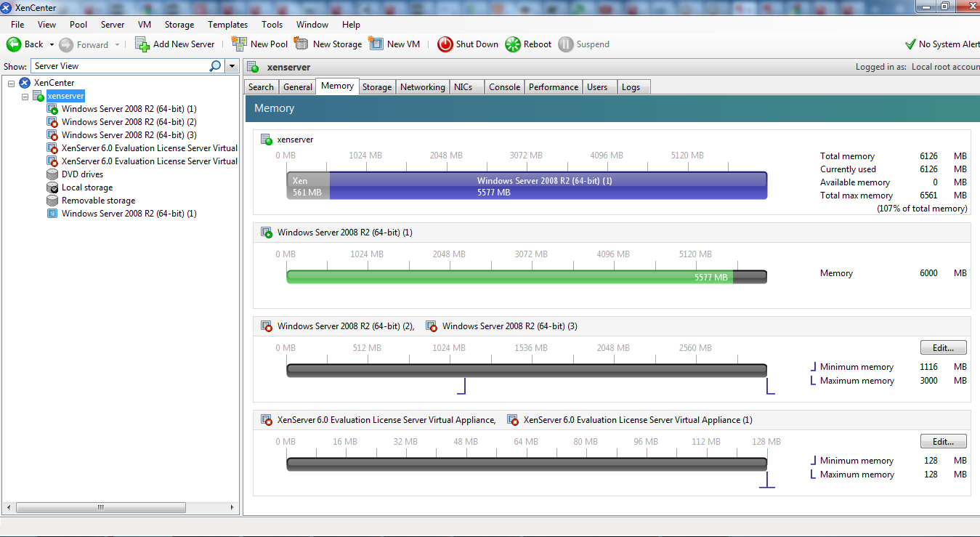Click the green Windows Server (1) memory bar
This screenshot has width=980, height=537.
509,277
